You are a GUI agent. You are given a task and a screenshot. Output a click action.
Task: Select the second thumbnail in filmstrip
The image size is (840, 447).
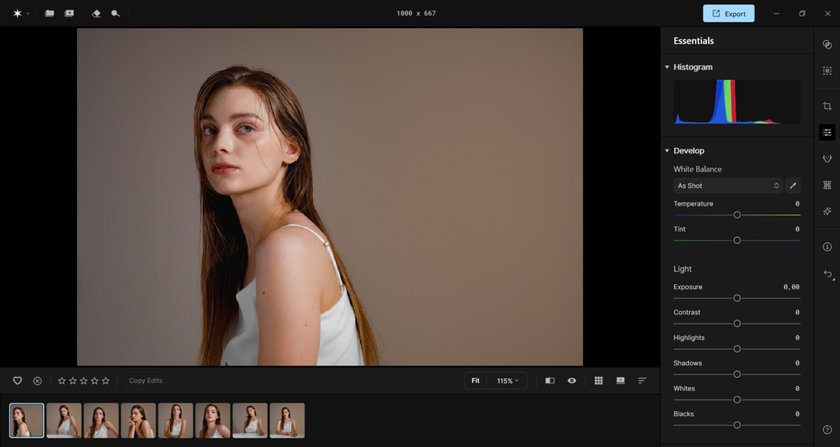(x=64, y=420)
